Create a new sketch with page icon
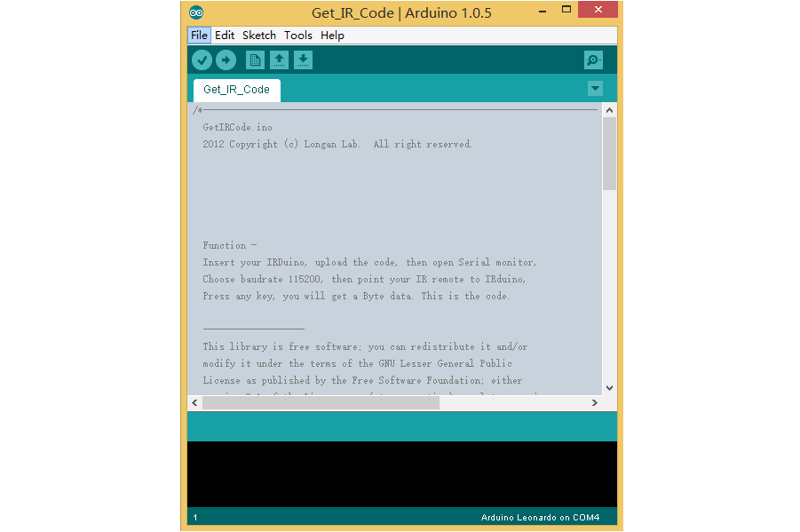This screenshot has height=532, width=800. tap(255, 60)
